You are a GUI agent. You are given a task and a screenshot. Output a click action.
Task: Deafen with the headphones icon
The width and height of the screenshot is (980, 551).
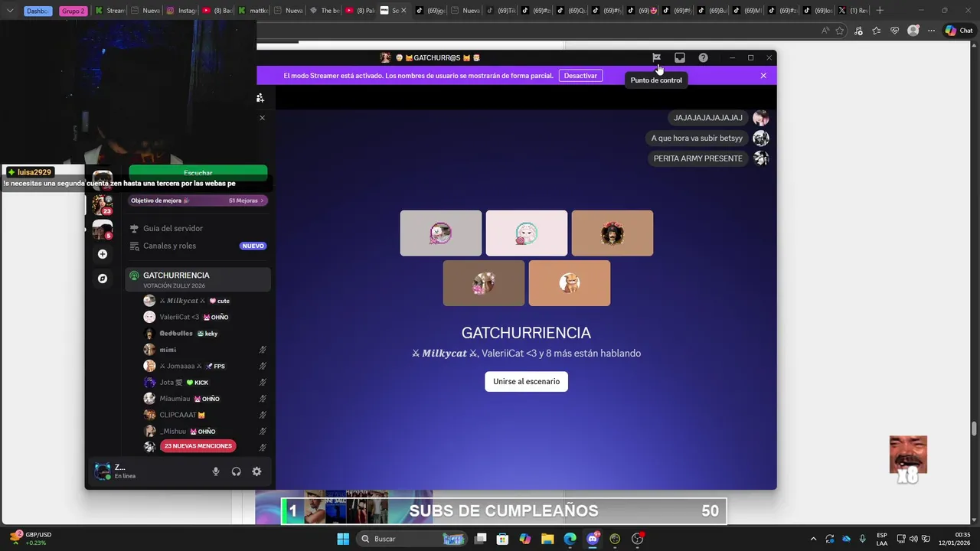pyautogui.click(x=237, y=471)
